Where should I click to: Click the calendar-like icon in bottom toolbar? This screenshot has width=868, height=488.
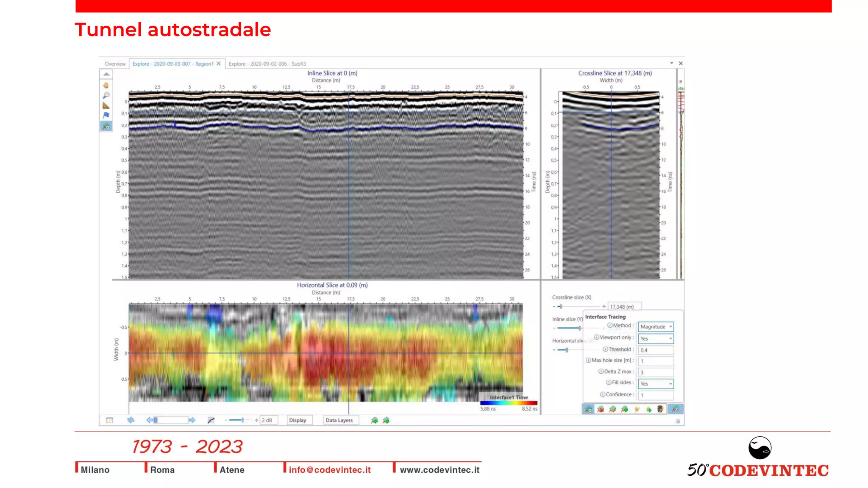109,420
